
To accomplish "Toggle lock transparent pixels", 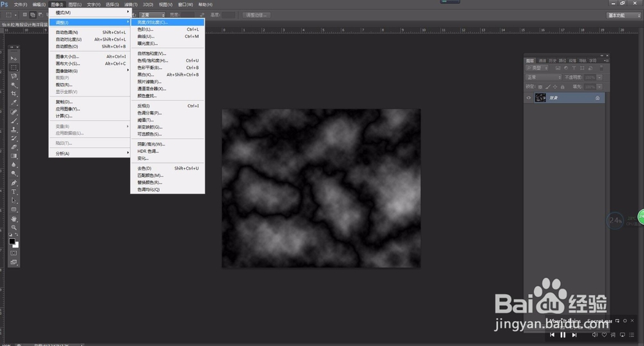I will click(x=540, y=87).
